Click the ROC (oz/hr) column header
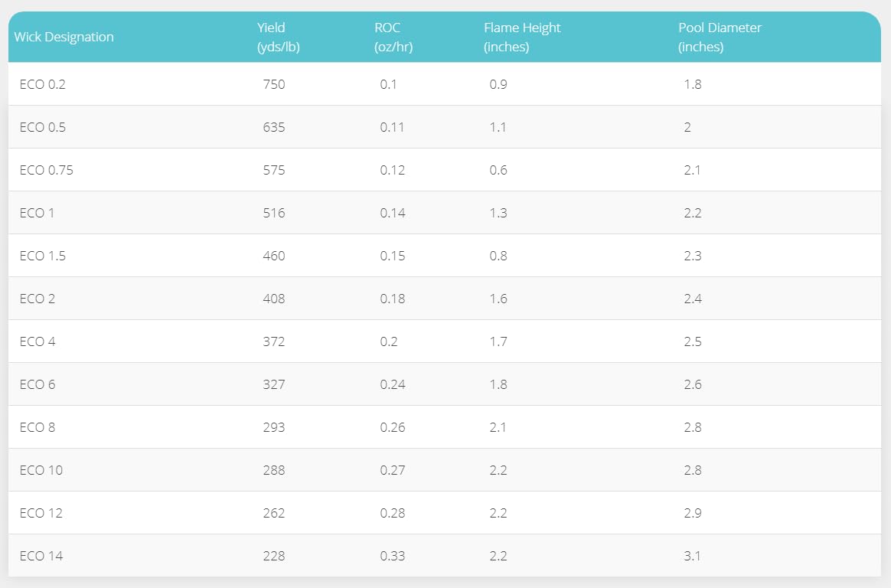 393,37
